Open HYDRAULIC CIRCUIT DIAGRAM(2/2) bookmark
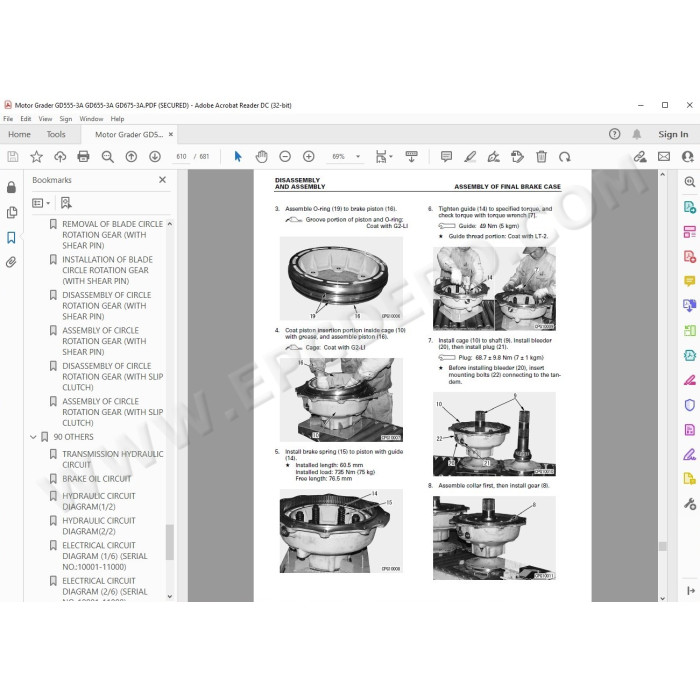 pyautogui.click(x=99, y=526)
